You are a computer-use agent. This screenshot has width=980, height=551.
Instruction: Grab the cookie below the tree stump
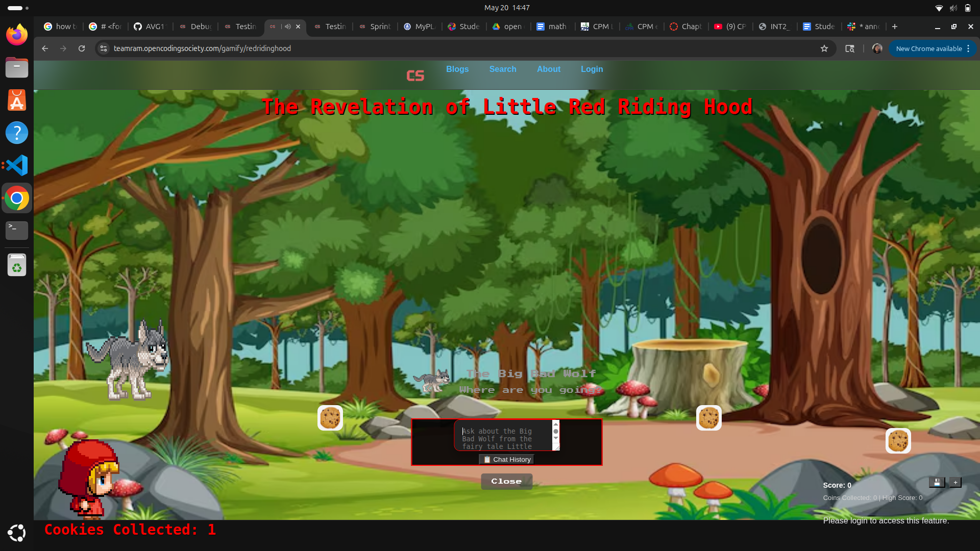point(709,418)
